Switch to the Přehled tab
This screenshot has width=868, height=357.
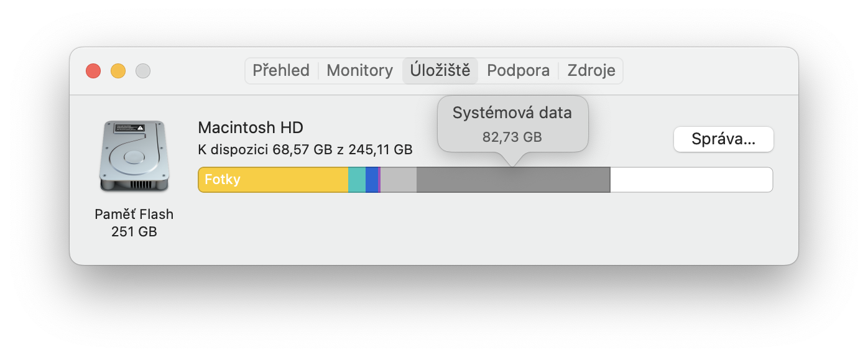[x=281, y=71]
